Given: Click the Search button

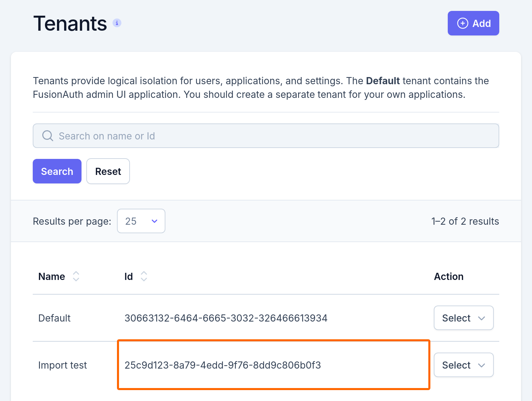Looking at the screenshot, I should pyautogui.click(x=57, y=171).
